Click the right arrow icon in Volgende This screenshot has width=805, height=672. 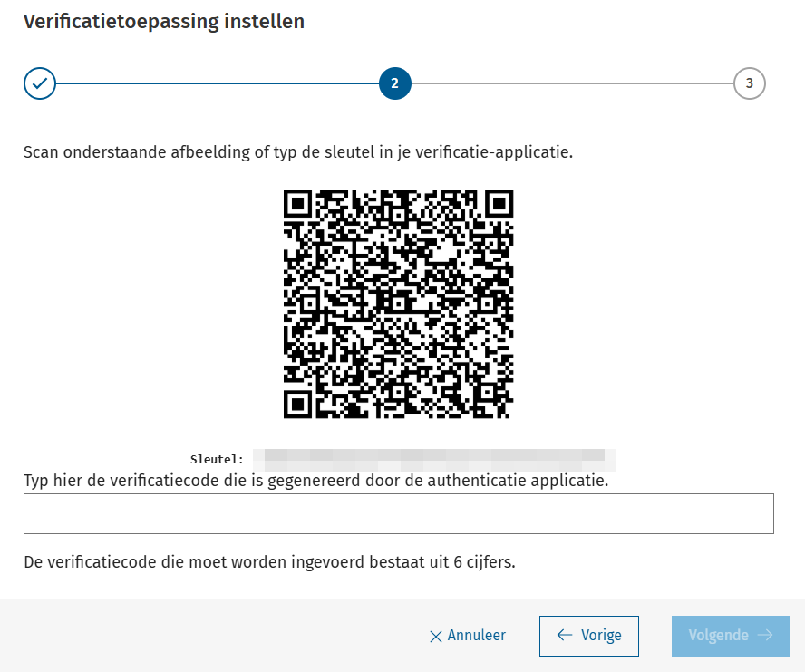point(765,636)
